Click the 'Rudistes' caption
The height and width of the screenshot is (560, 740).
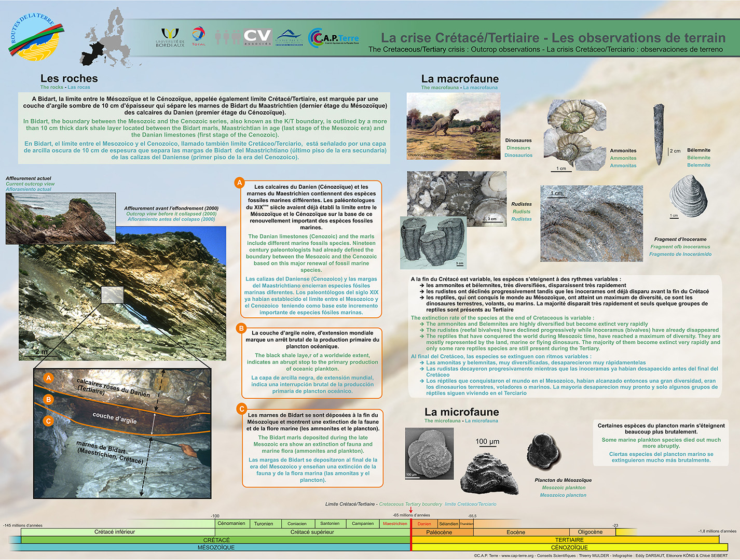point(522,204)
